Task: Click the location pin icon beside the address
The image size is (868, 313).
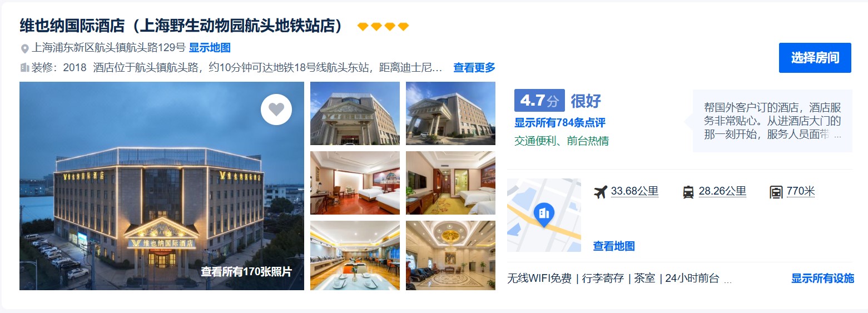Action: [24, 48]
